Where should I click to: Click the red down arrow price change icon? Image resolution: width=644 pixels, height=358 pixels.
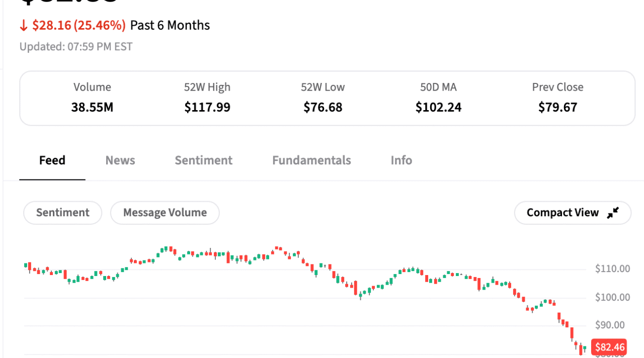[24, 26]
